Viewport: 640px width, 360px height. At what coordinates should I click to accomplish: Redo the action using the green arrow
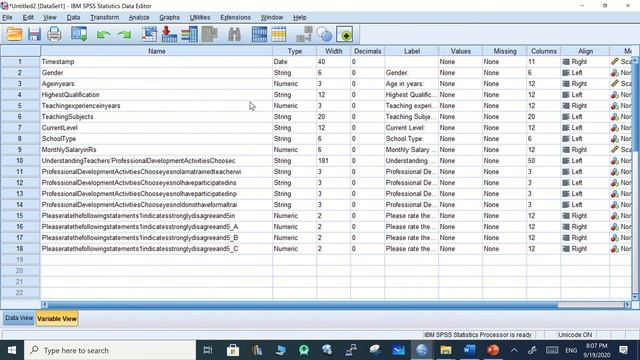pos(124,35)
